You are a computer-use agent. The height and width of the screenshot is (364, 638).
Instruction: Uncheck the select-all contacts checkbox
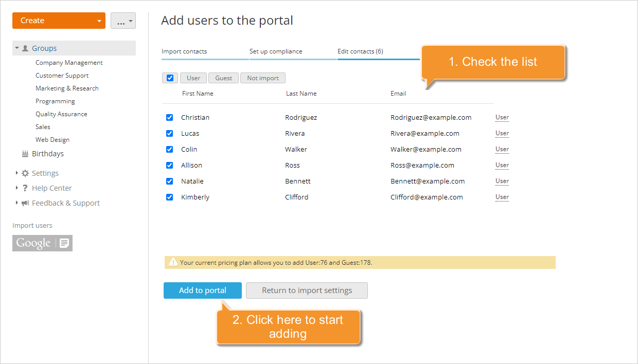point(170,78)
